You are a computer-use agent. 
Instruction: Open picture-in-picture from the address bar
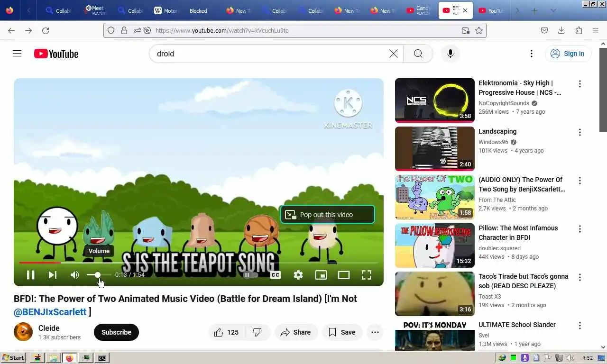pyautogui.click(x=466, y=30)
